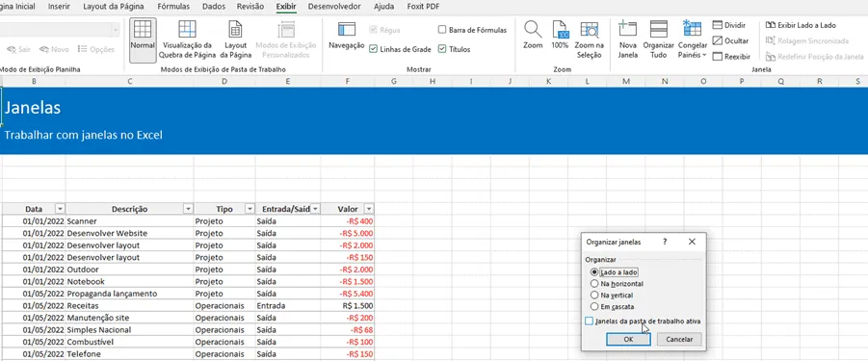The image size is (868, 361).
Task: Click Operacionais cell in Telefone row
Action: [224, 354]
